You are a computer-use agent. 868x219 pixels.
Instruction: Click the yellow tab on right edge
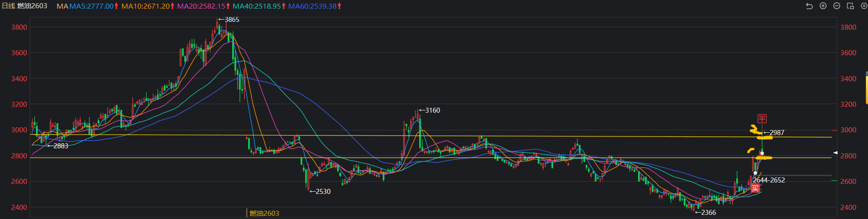pos(866,88)
